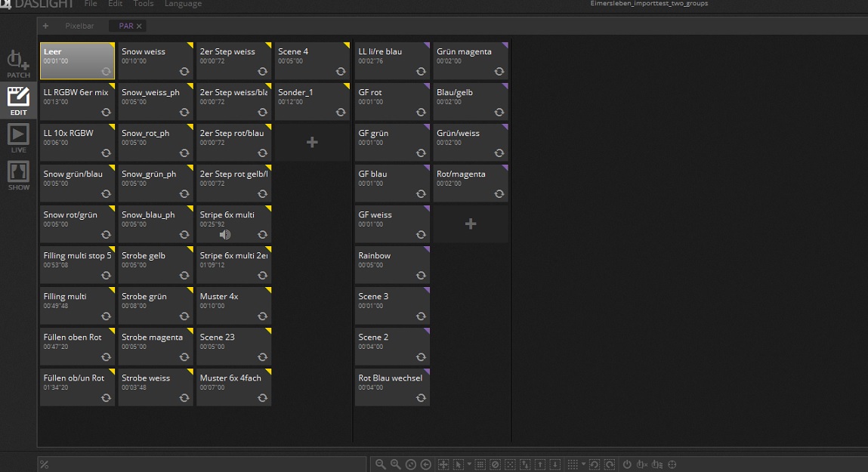Switch to the Pixelbar tab
The height and width of the screenshot is (472, 868).
coord(80,26)
